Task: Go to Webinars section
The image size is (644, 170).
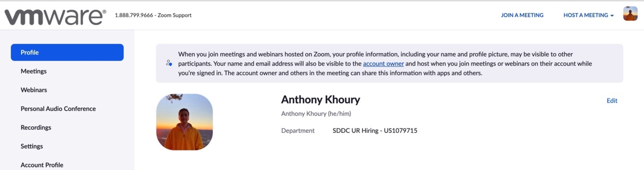Action: pyautogui.click(x=34, y=90)
